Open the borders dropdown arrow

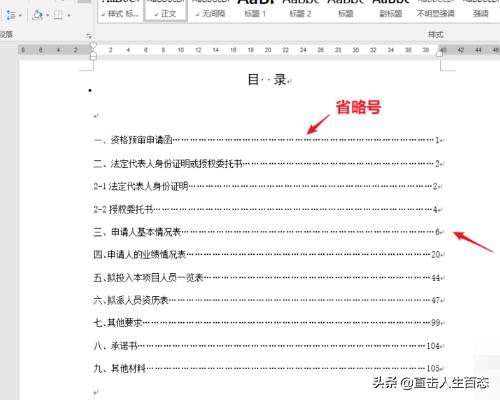69,15
